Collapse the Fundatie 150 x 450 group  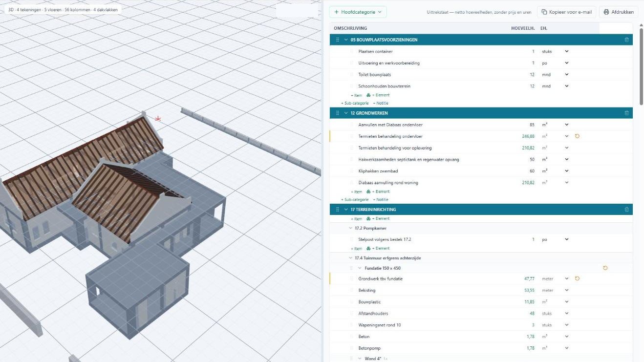[x=360, y=268]
